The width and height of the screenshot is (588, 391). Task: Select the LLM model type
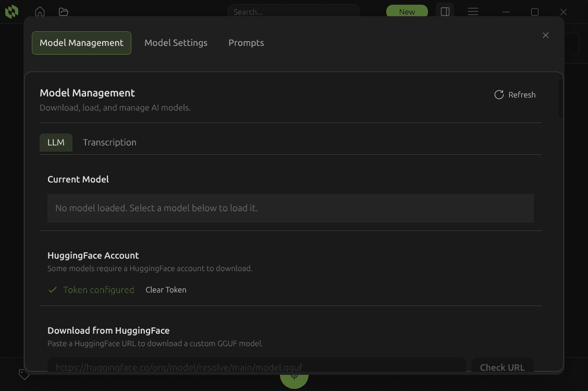tap(56, 142)
